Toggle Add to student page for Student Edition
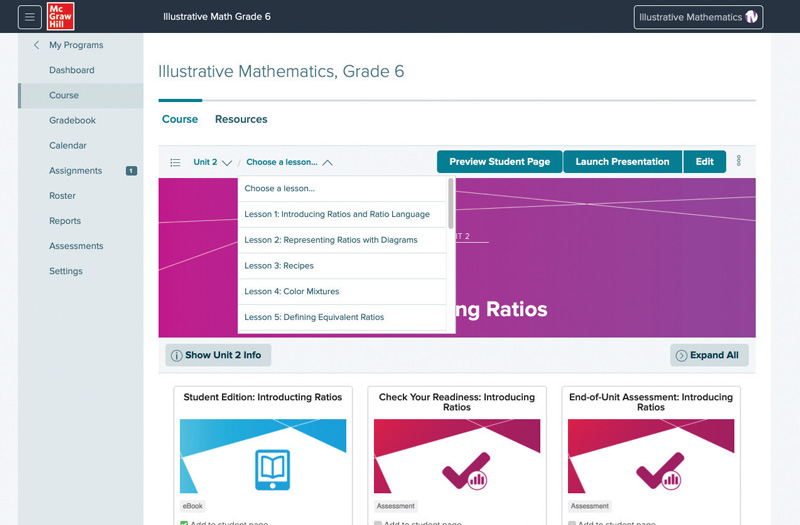This screenshot has width=800, height=525. point(184,522)
